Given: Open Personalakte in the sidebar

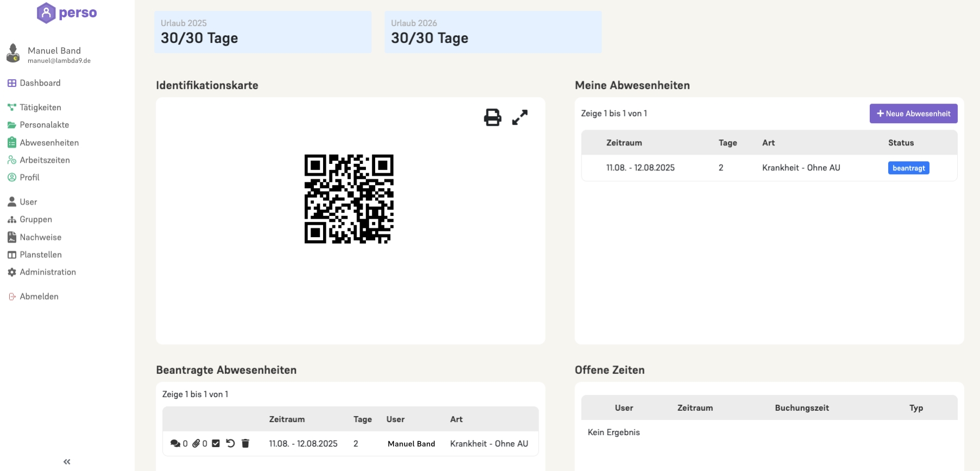Looking at the screenshot, I should [44, 125].
